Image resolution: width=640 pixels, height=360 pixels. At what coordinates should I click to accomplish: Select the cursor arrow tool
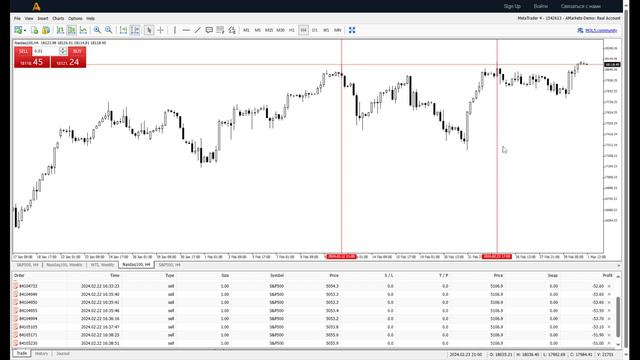click(149, 30)
